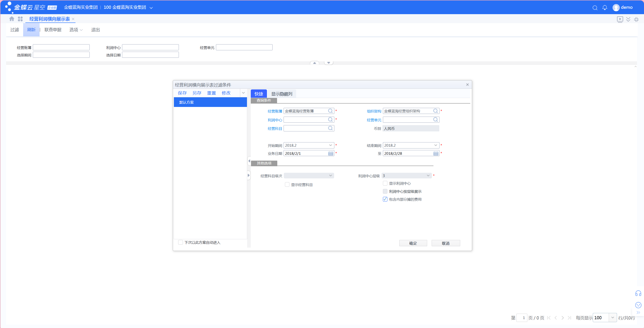Enable the 显示经营科目 checkbox
The image size is (644, 328).
pyautogui.click(x=287, y=184)
